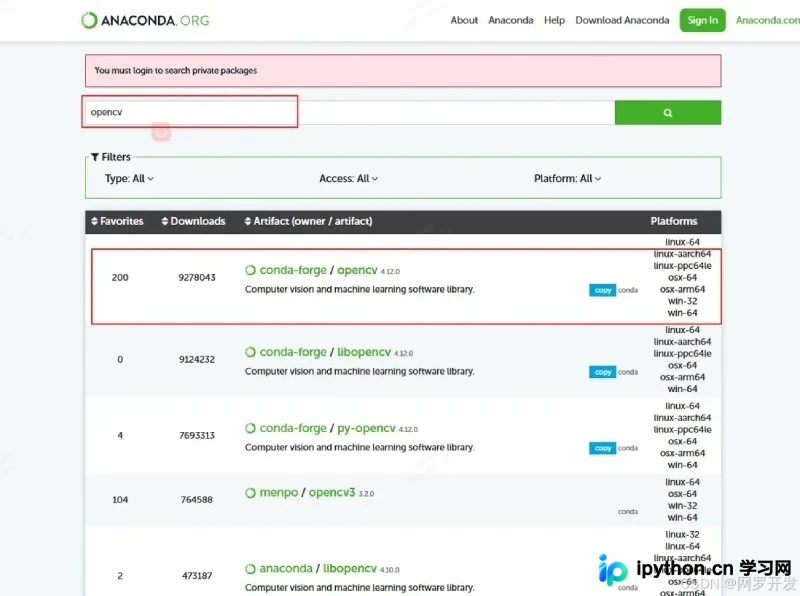800x596 pixels.
Task: Click circle icon beside conda-forge / py-opencv
Action: (x=250, y=428)
